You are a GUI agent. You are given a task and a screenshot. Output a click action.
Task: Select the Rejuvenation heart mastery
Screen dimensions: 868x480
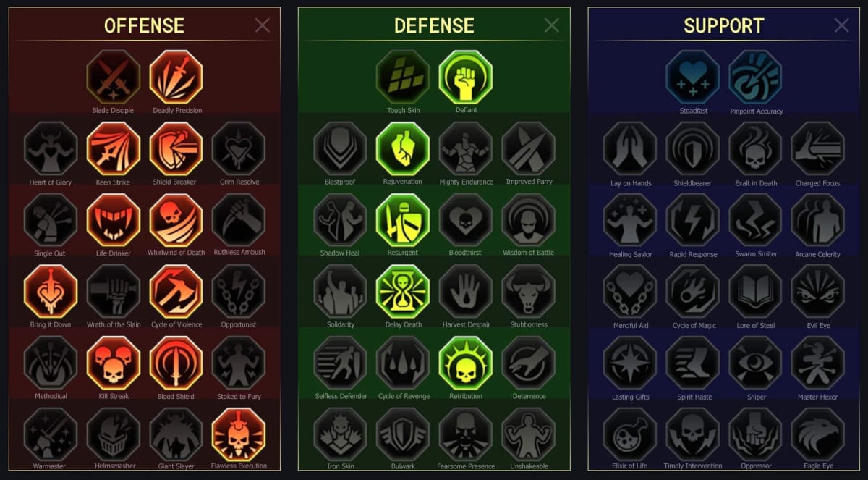402,148
